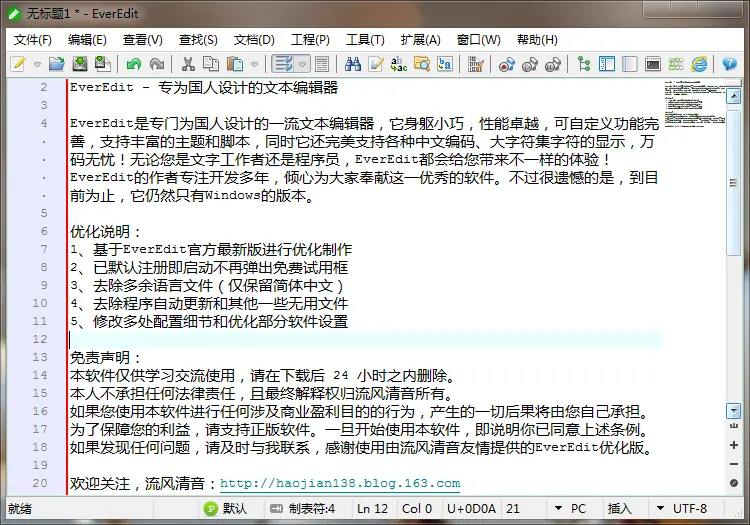Open the UTF-8 encoding dropdown
Viewport: 750px width, 525px height.
(x=682, y=509)
